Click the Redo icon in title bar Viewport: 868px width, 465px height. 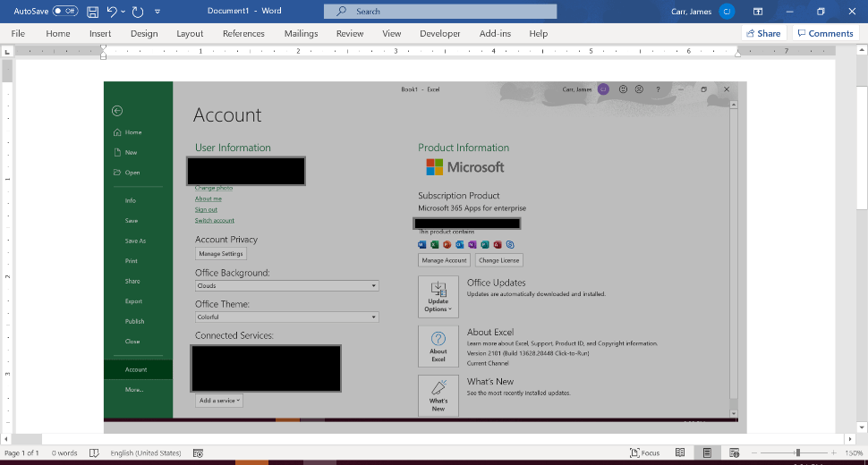[x=138, y=11]
